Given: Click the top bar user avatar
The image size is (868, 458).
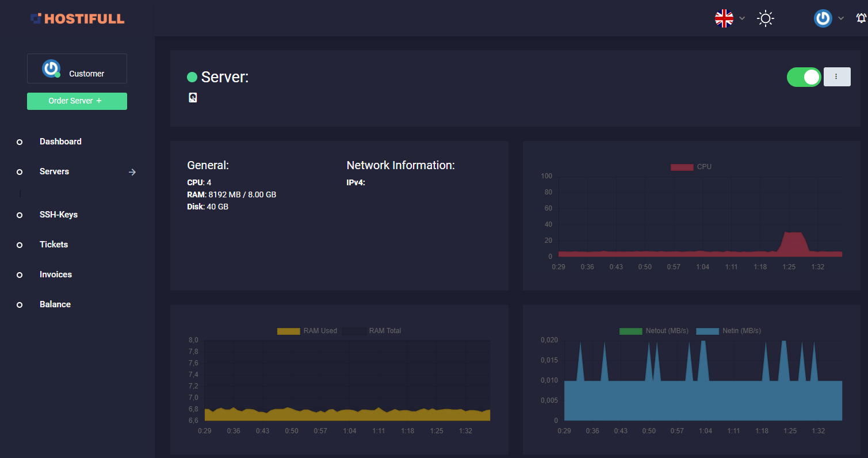Looking at the screenshot, I should [823, 18].
